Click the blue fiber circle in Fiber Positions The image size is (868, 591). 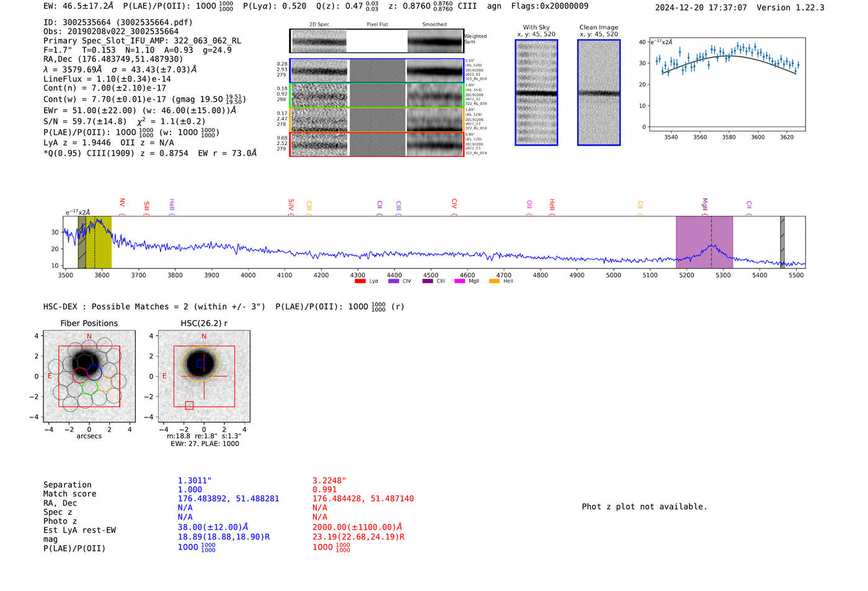pyautogui.click(x=94, y=373)
